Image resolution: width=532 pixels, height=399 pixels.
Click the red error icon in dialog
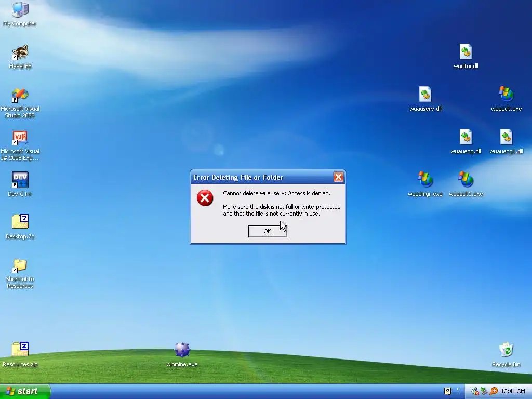[205, 198]
